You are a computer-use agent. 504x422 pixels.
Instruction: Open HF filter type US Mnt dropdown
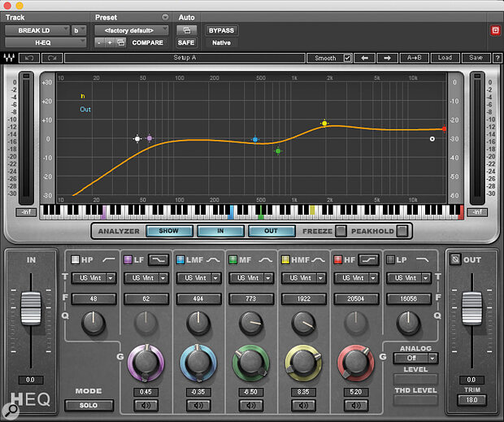coord(356,278)
